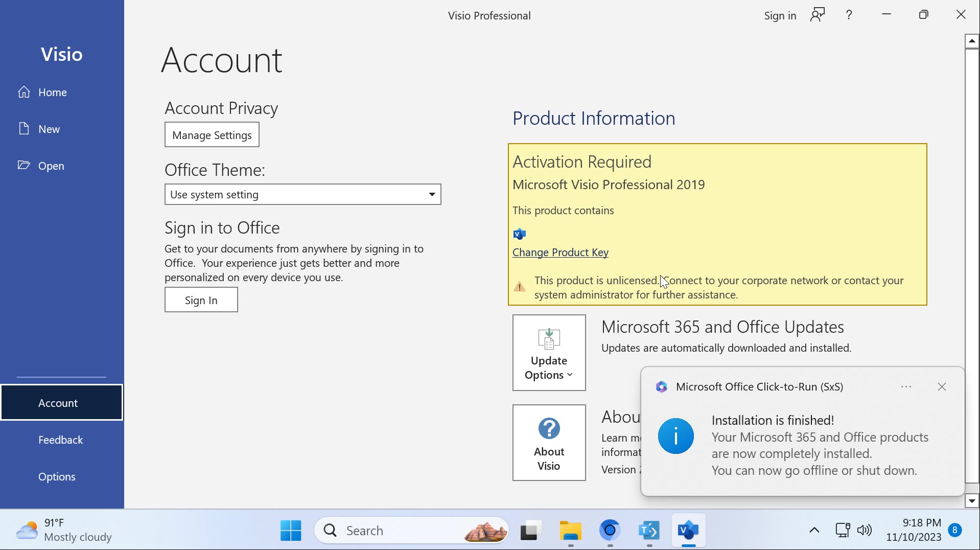Select New from the Visio sidebar
The height and width of the screenshot is (550, 980).
49,129
